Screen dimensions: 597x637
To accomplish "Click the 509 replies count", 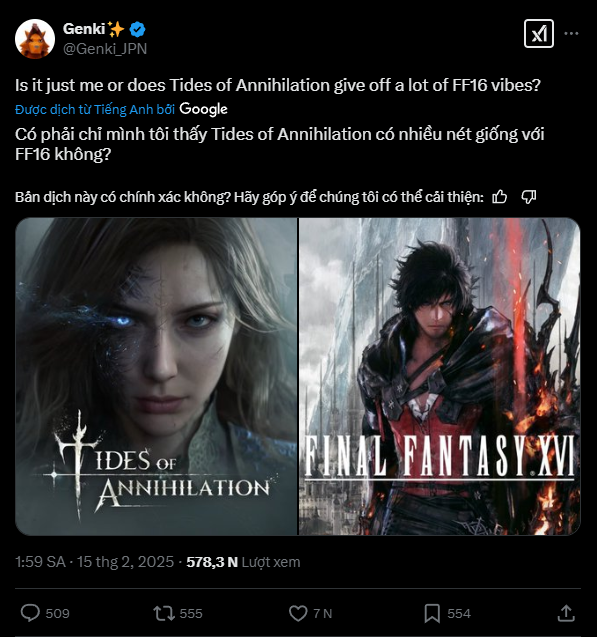I will pos(57,613).
